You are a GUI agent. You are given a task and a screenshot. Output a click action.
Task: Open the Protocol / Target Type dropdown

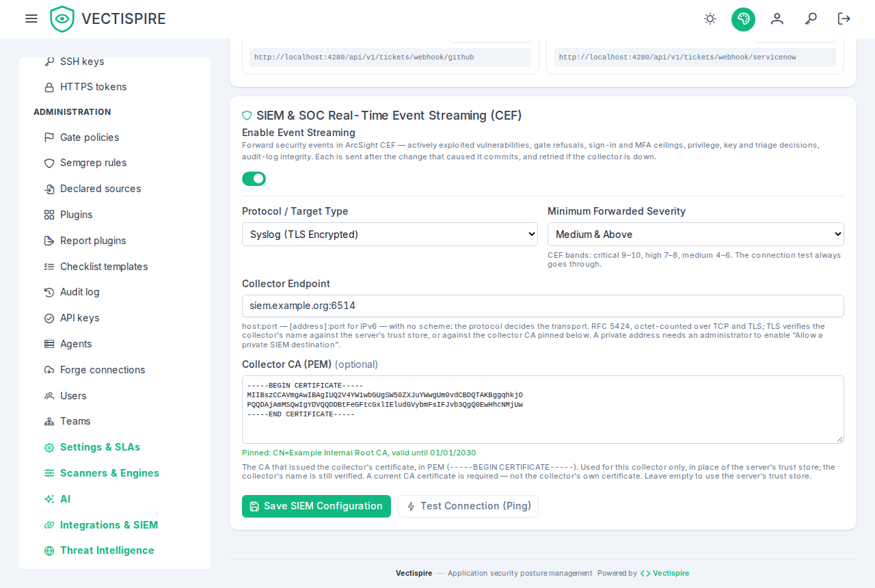[390, 235]
